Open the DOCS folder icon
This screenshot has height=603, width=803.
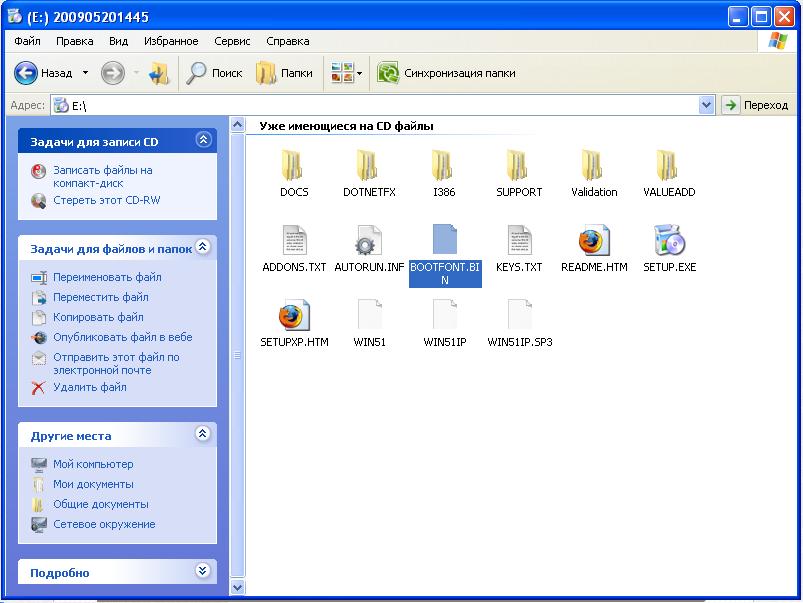pos(294,165)
